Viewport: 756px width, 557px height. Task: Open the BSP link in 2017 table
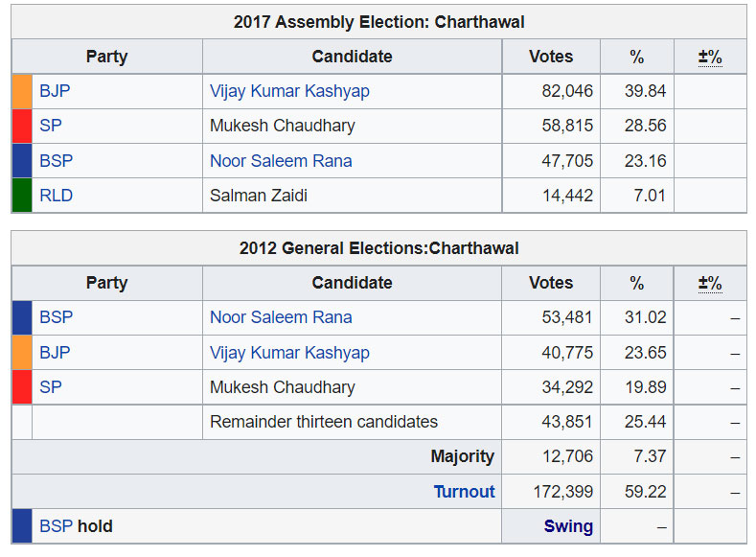coord(56,161)
